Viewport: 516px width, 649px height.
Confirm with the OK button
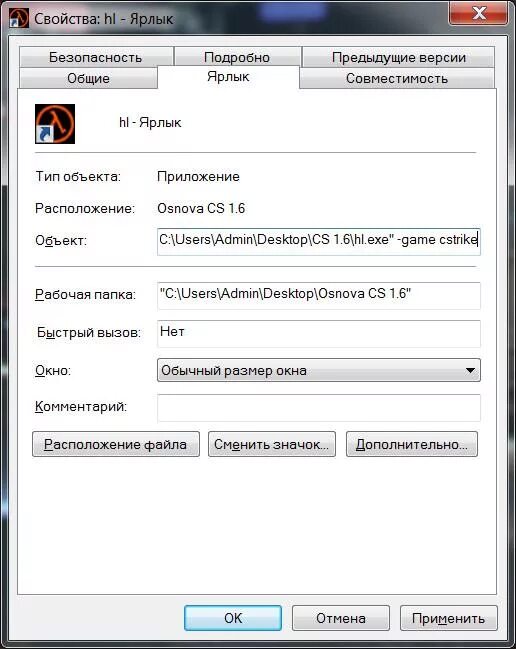coord(233,618)
